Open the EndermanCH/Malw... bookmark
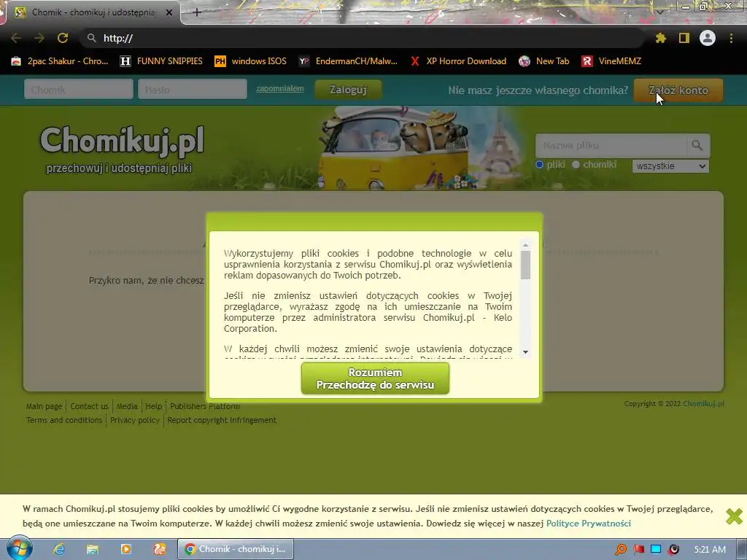747x560 pixels. pos(348,61)
